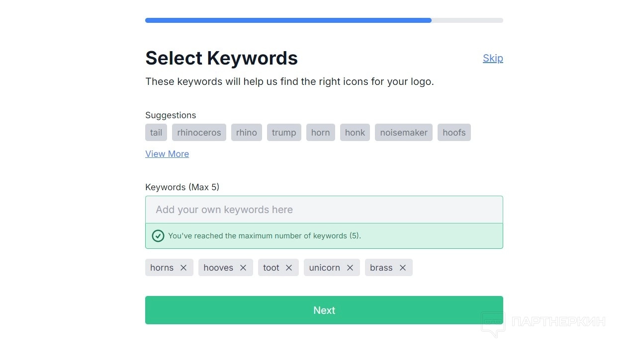Skip the keyword selection step
Screen dimensions: 631x364
click(x=493, y=58)
